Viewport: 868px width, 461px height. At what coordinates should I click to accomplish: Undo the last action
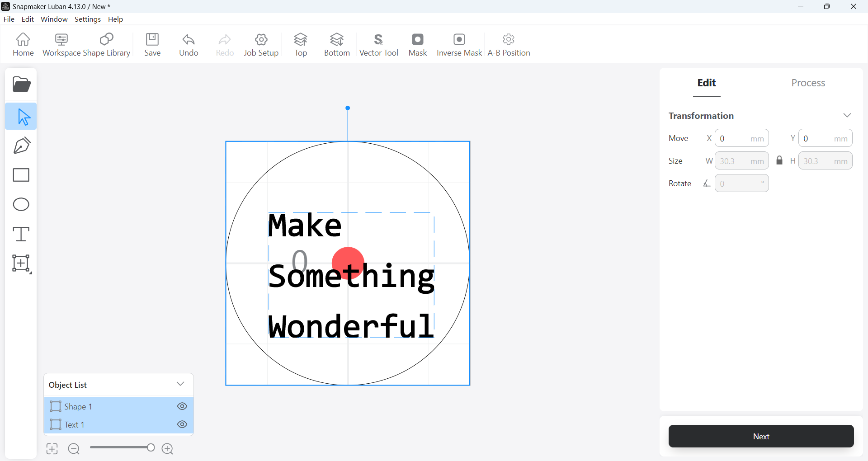189,45
